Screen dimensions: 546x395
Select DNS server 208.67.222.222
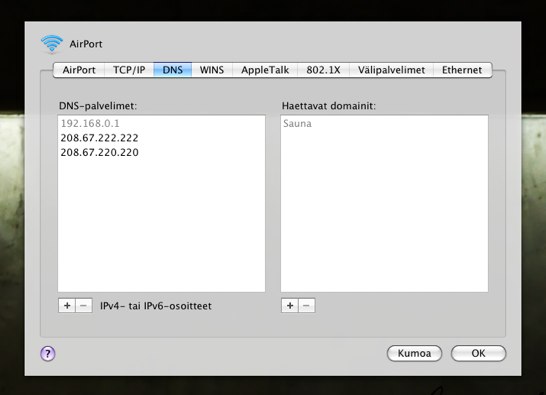click(161, 138)
